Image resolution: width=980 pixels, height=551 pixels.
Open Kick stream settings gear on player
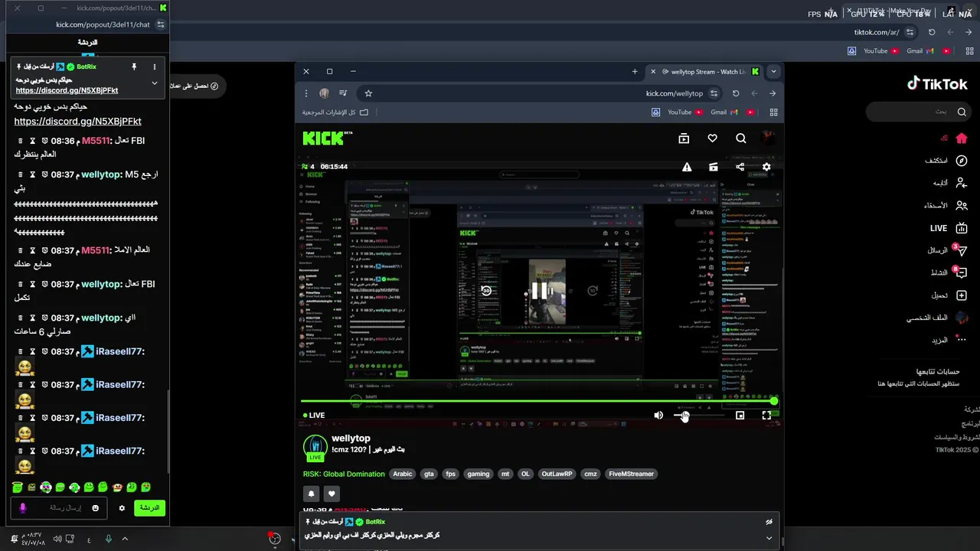pos(766,167)
